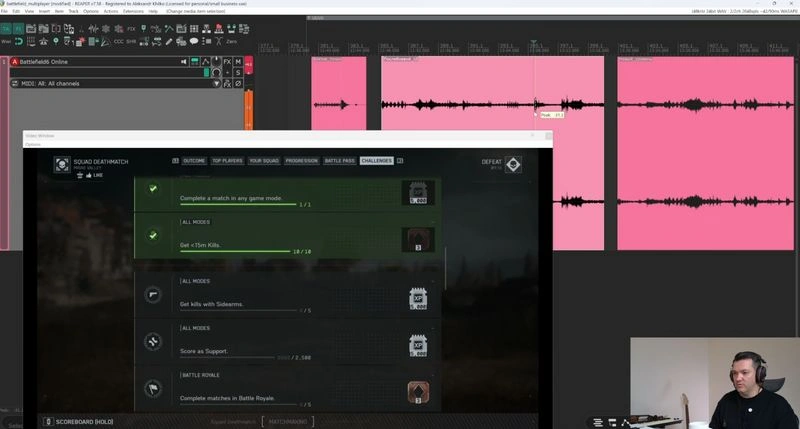
Task: Click the Defeat skull emblem icon
Action: coord(513,164)
